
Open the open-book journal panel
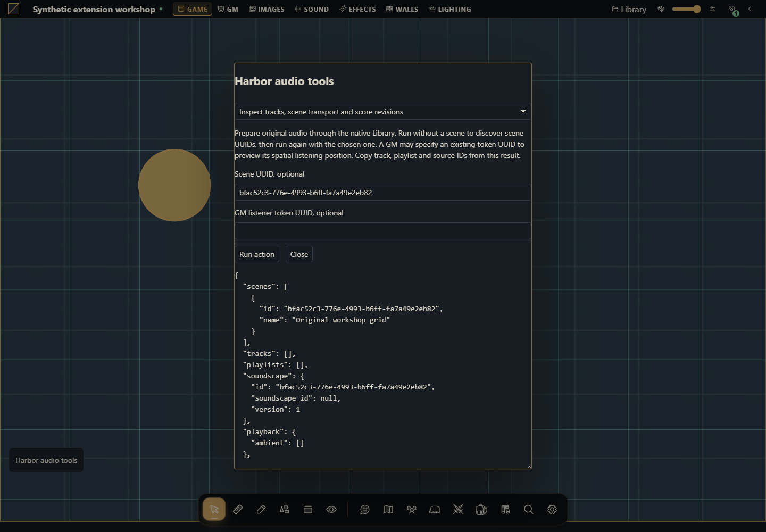pos(435,509)
